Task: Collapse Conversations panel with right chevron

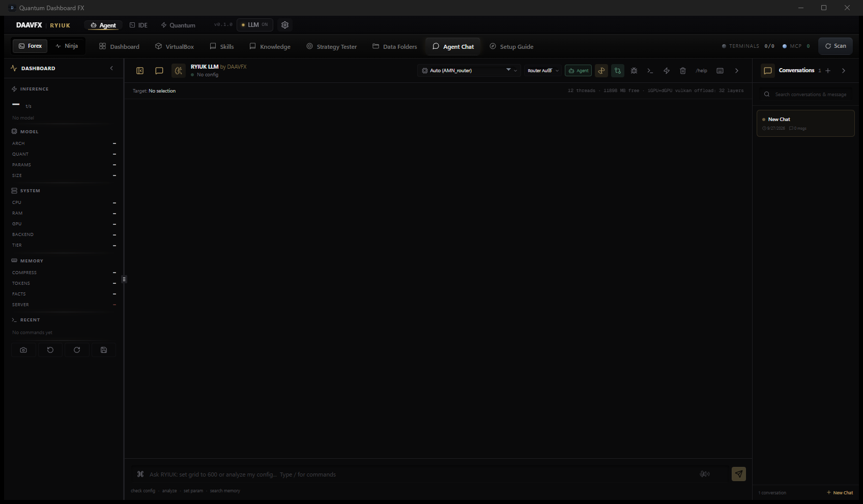Action: [x=844, y=71]
